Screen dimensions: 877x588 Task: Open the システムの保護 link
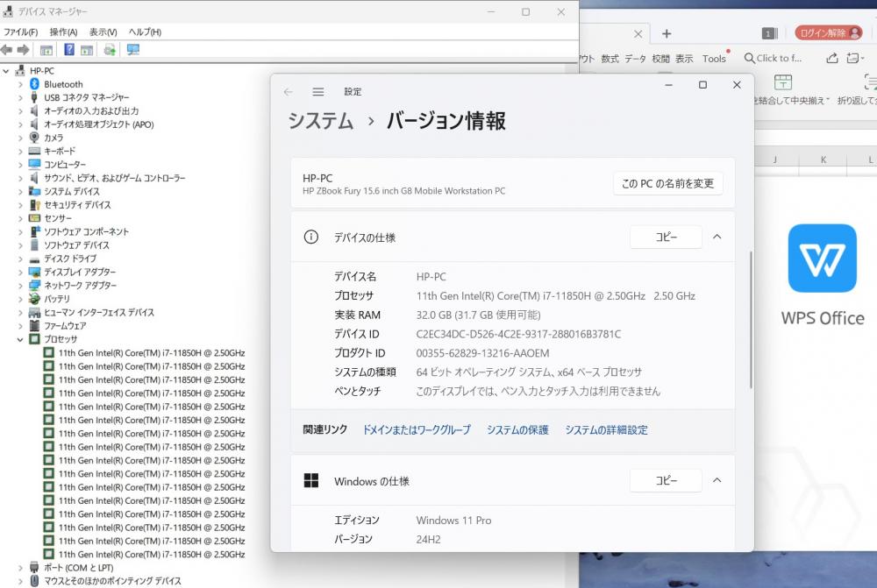517,429
